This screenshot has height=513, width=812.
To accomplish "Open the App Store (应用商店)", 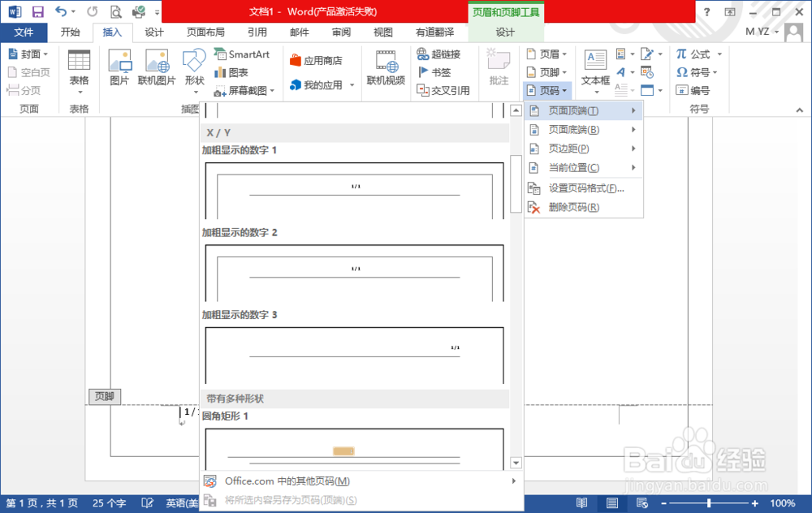I will click(x=316, y=61).
